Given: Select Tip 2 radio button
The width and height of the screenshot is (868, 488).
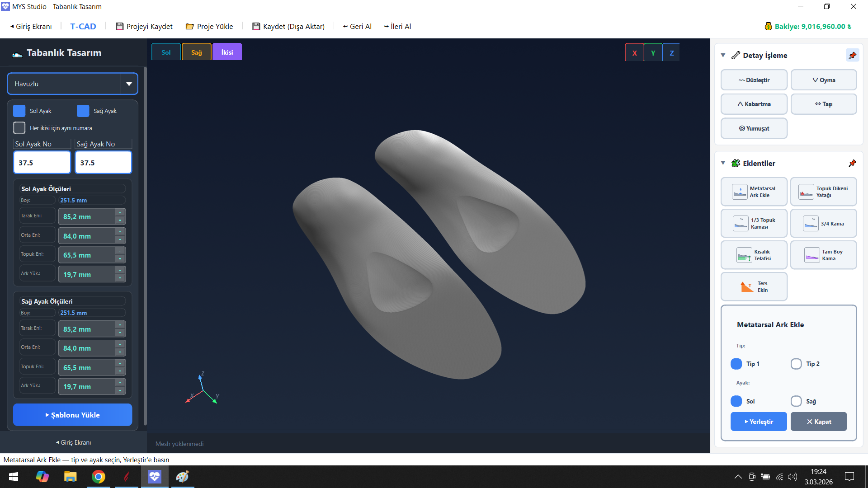Looking at the screenshot, I should pyautogui.click(x=796, y=364).
